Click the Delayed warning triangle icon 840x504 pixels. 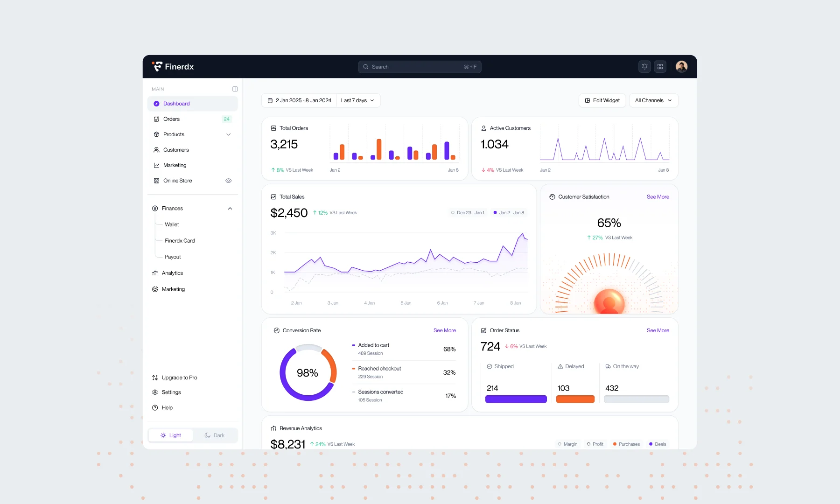point(560,366)
